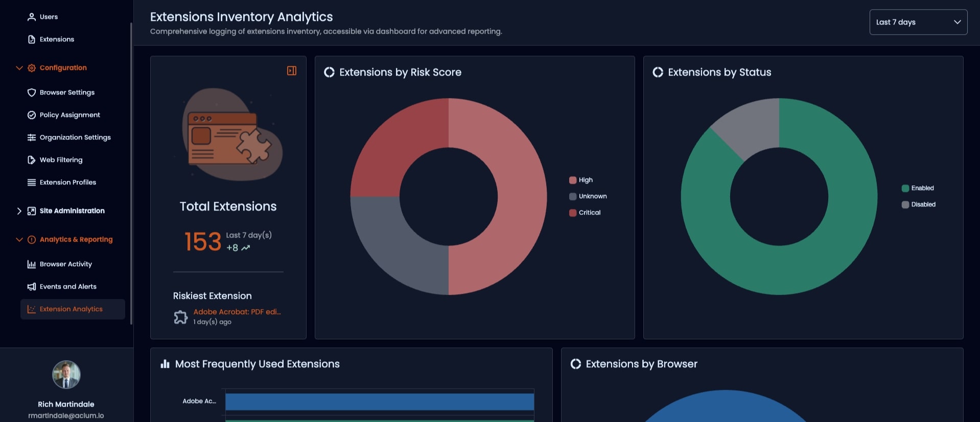Toggle the Unknown legend entry
The height and width of the screenshot is (422, 980).
click(x=588, y=196)
